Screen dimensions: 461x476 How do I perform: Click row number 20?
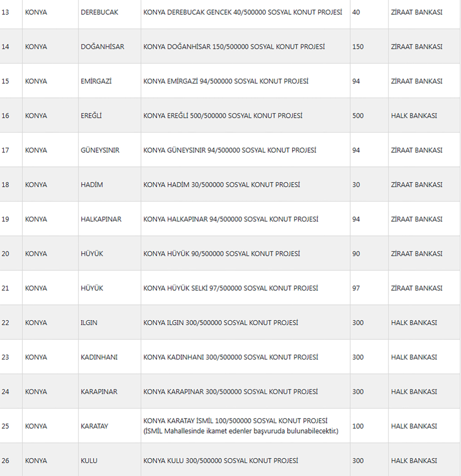(x=5, y=254)
